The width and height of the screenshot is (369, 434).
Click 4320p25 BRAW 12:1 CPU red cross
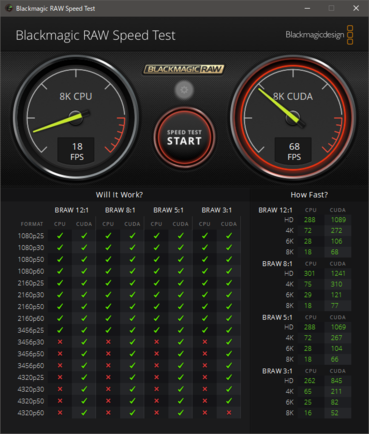click(60, 377)
